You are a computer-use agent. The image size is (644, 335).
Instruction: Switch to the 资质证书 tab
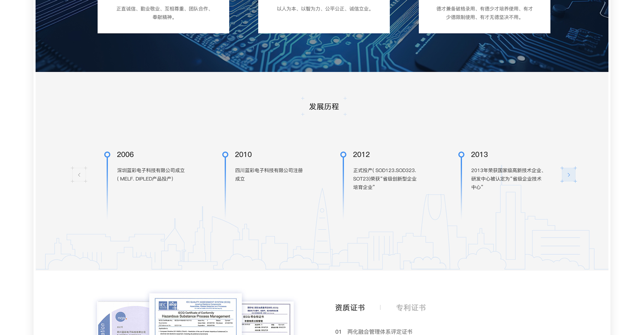pos(350,308)
